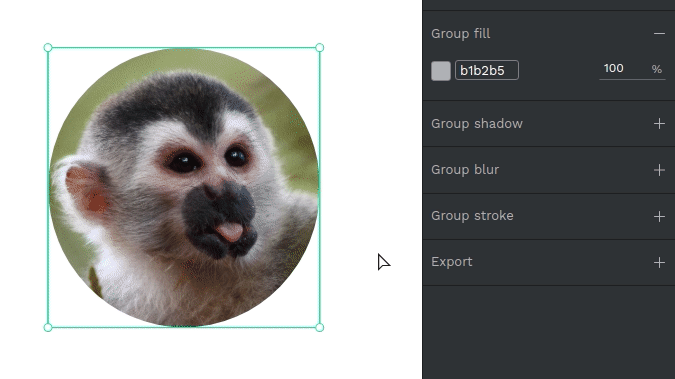Screen dimensions: 675x379
Task: Click the b1b2b5 hex color field
Action: 487,70
